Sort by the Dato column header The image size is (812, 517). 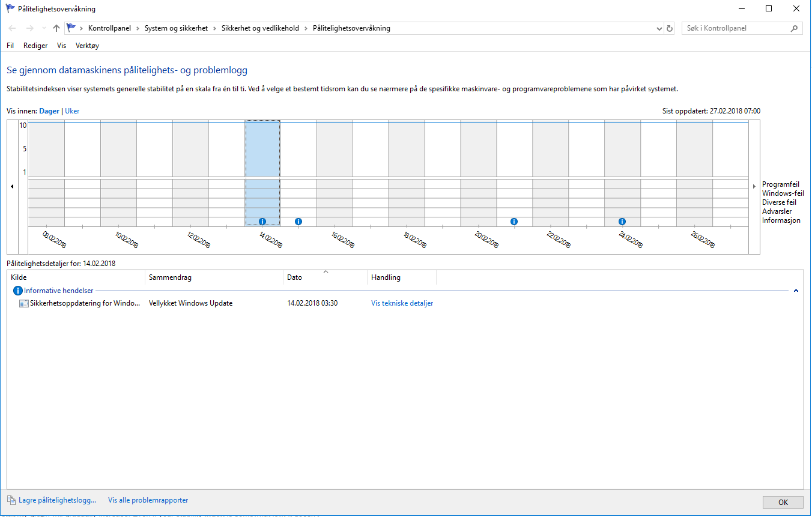click(x=325, y=277)
